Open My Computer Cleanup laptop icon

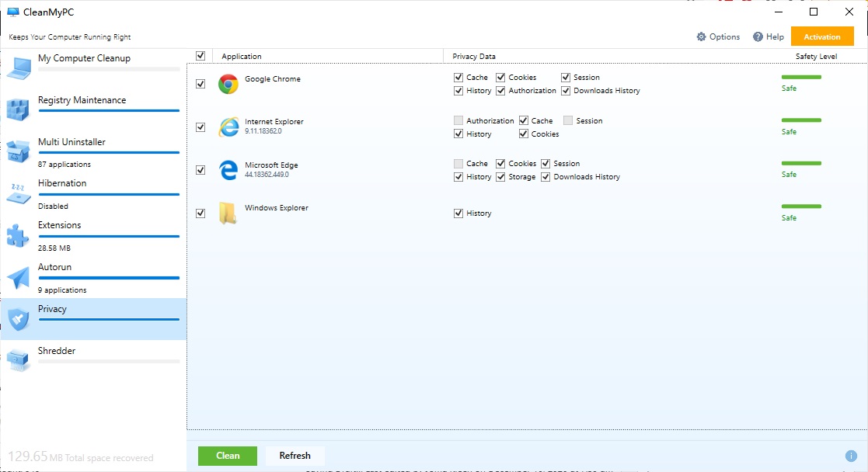click(x=19, y=68)
